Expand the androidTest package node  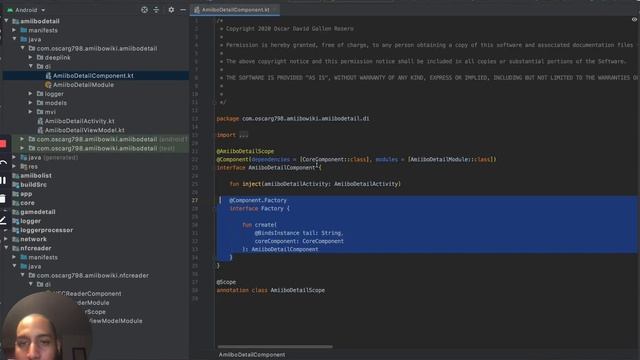tap(22, 139)
